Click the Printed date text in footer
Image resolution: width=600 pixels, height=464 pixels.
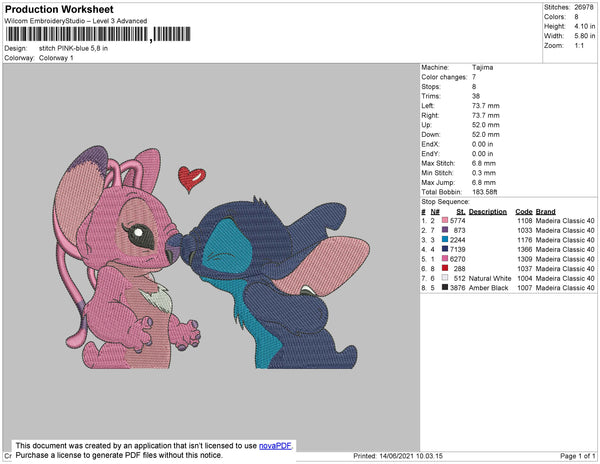pos(398,456)
